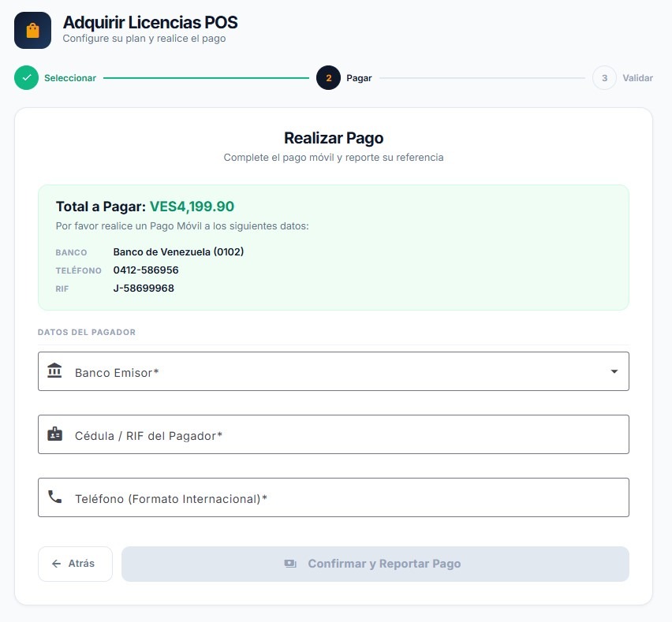The width and height of the screenshot is (672, 622).
Task: Click the numbered circle 2 for Pagar
Action: click(x=327, y=78)
